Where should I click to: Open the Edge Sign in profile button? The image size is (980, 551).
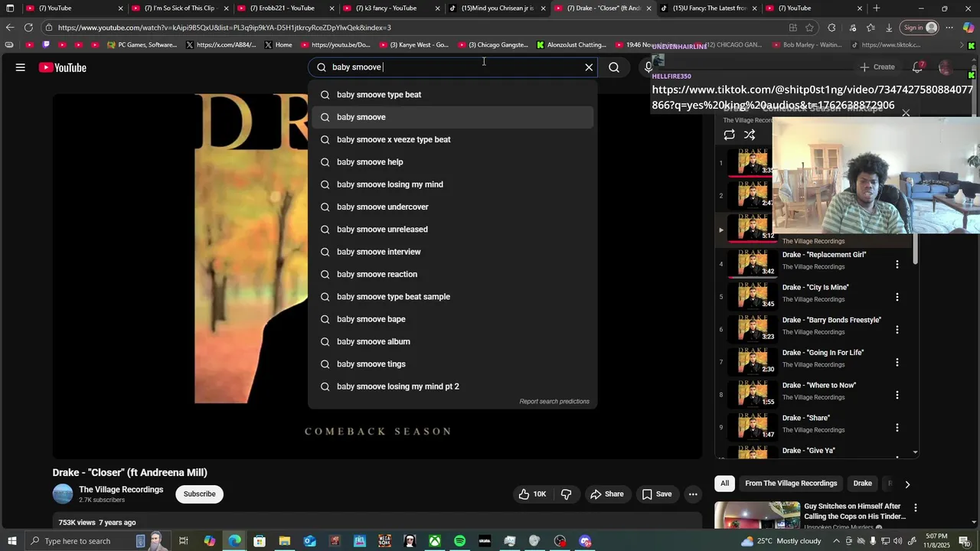coord(920,28)
